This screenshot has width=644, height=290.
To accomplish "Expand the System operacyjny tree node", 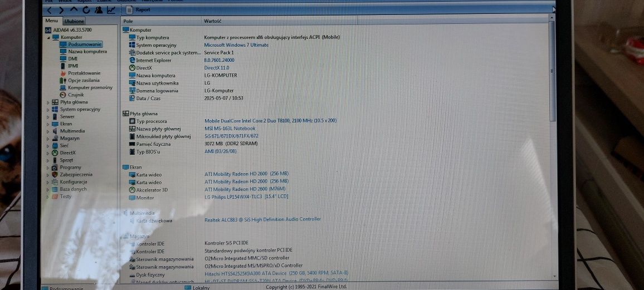I will click(x=48, y=110).
